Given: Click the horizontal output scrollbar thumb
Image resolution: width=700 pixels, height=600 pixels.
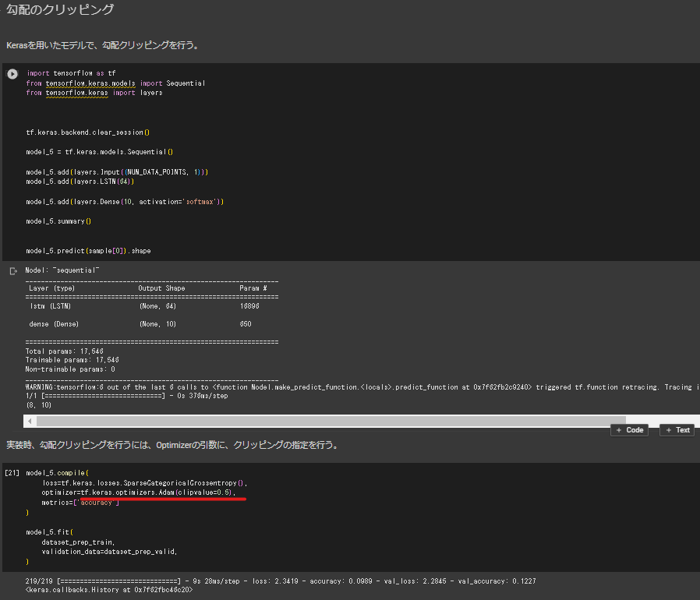Looking at the screenshot, I should pos(312,421).
